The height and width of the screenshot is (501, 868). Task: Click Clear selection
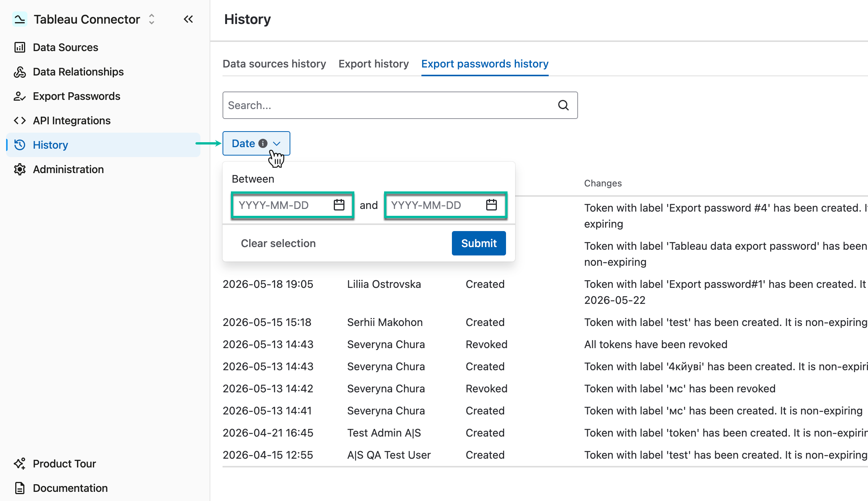click(279, 243)
